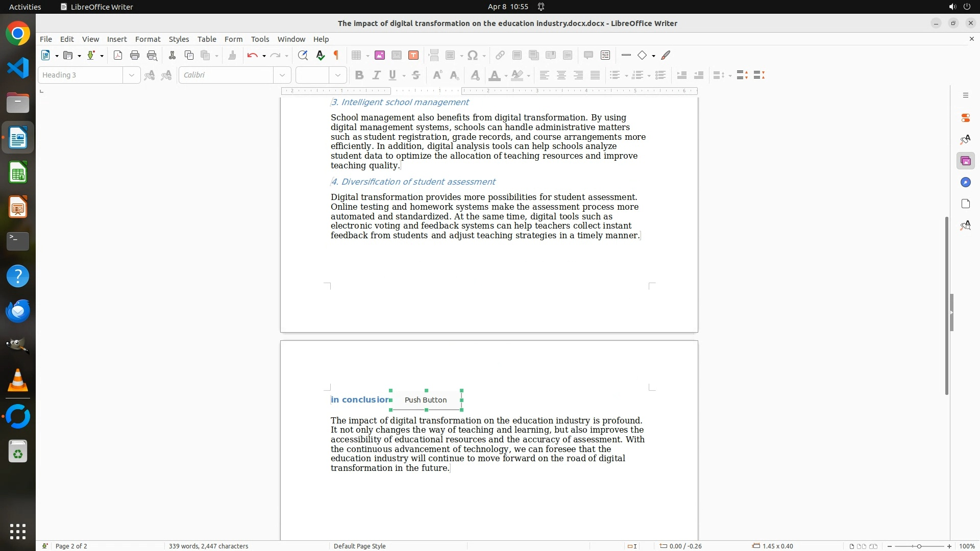Click the Print icon in toolbar
Viewport: 980px width, 551px height.
tap(135, 56)
